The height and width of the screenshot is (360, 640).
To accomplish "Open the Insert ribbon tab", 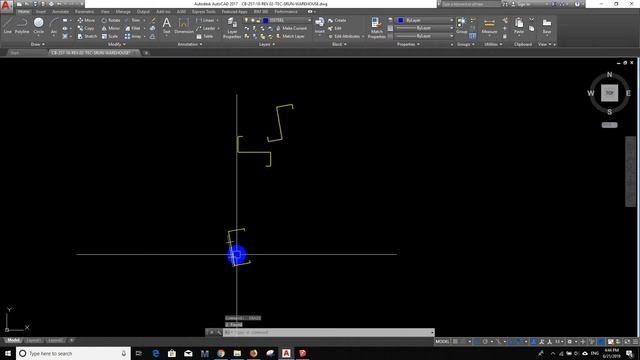I will pyautogui.click(x=41, y=12).
